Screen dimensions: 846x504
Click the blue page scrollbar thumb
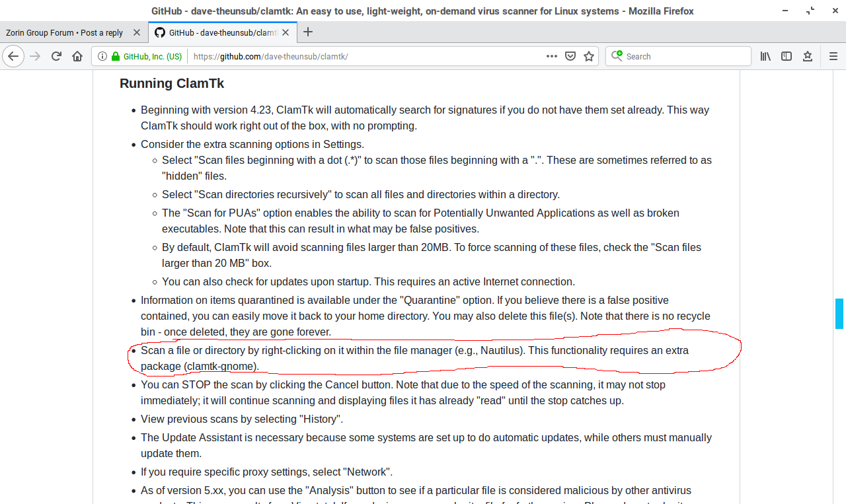coord(839,313)
